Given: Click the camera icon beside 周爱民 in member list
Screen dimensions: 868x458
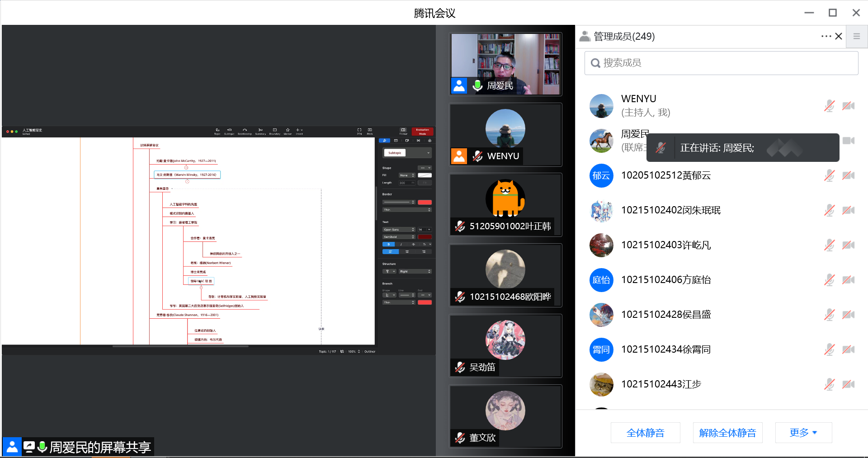Looking at the screenshot, I should pos(849,141).
